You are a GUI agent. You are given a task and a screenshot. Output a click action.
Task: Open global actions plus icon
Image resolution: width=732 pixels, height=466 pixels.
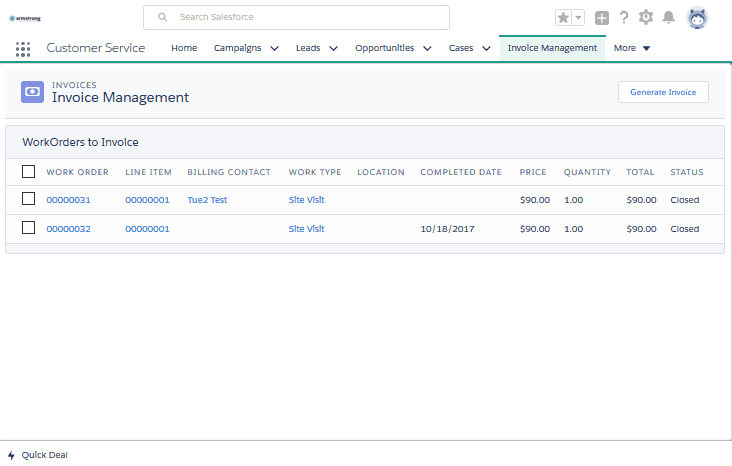pos(601,18)
